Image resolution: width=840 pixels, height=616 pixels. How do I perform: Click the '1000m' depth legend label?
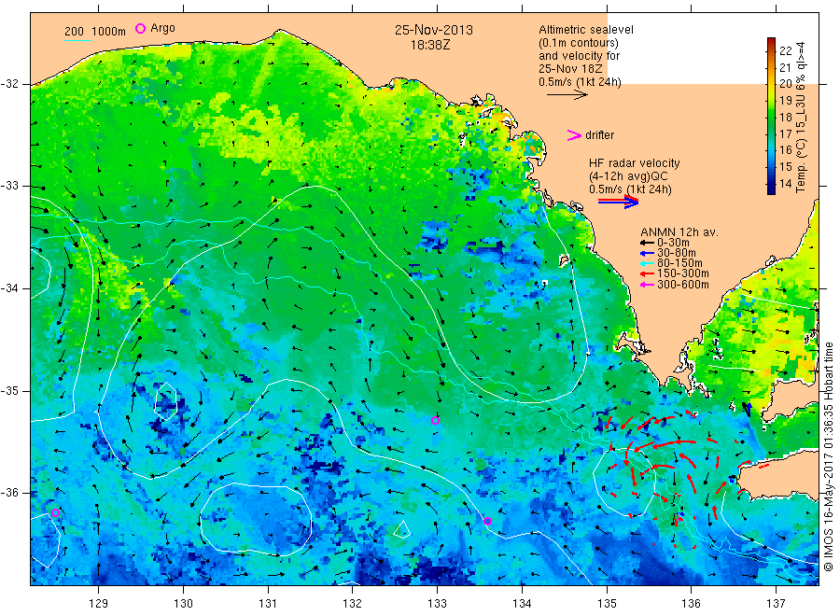tap(109, 32)
